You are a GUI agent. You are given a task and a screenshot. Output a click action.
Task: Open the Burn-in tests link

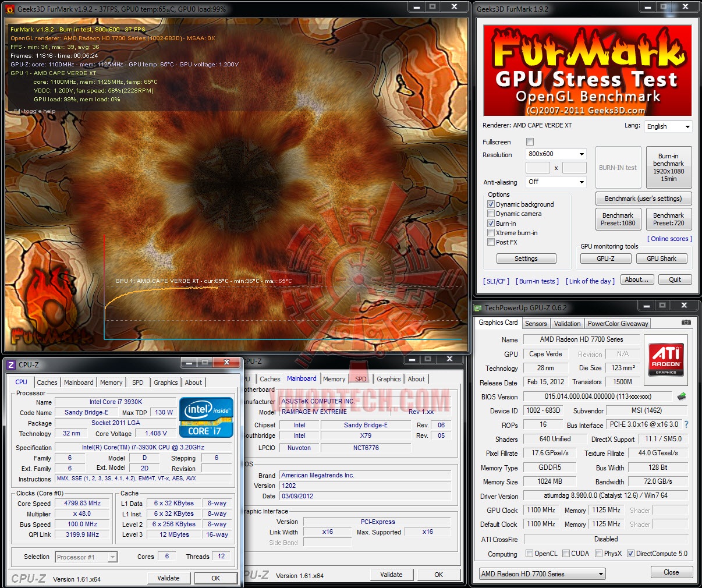click(537, 281)
